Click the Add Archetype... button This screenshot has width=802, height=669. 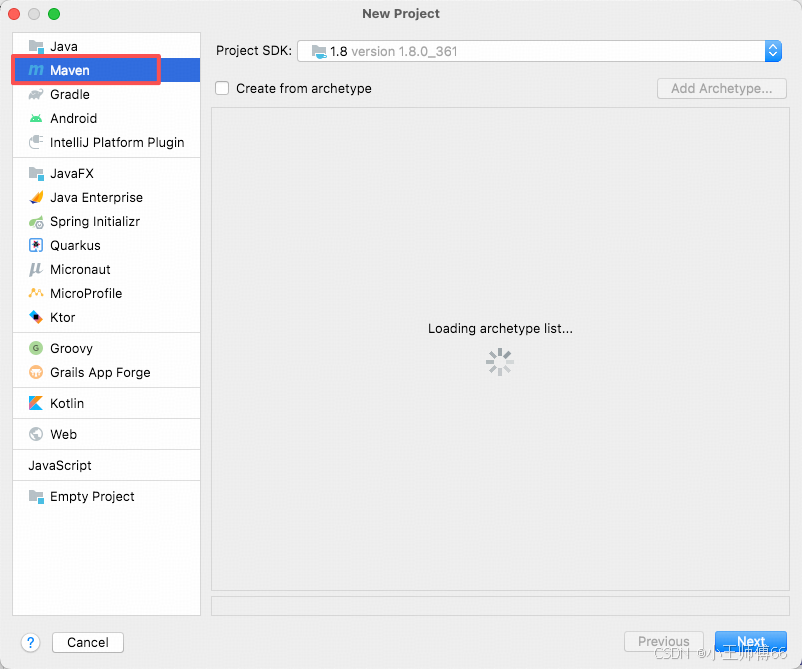[x=722, y=88]
